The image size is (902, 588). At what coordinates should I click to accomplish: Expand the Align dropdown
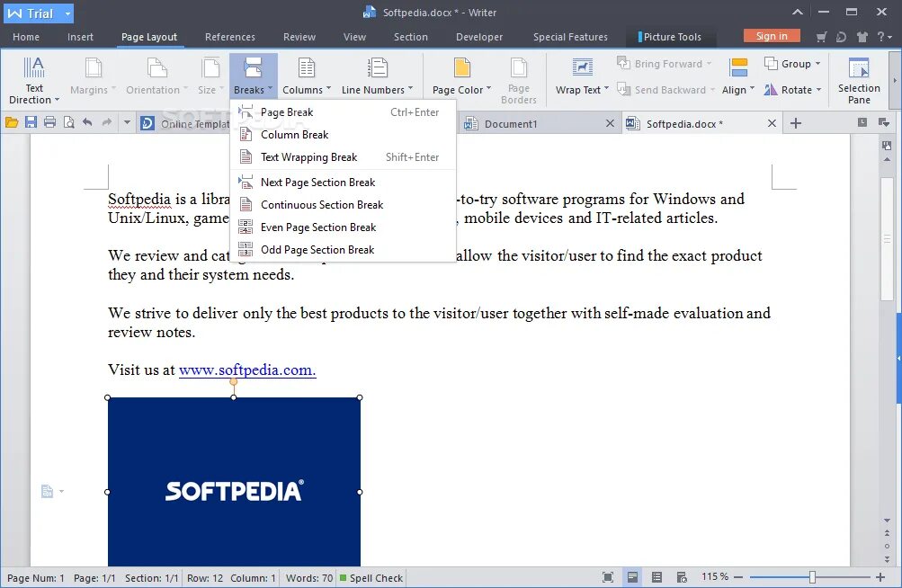pos(752,89)
